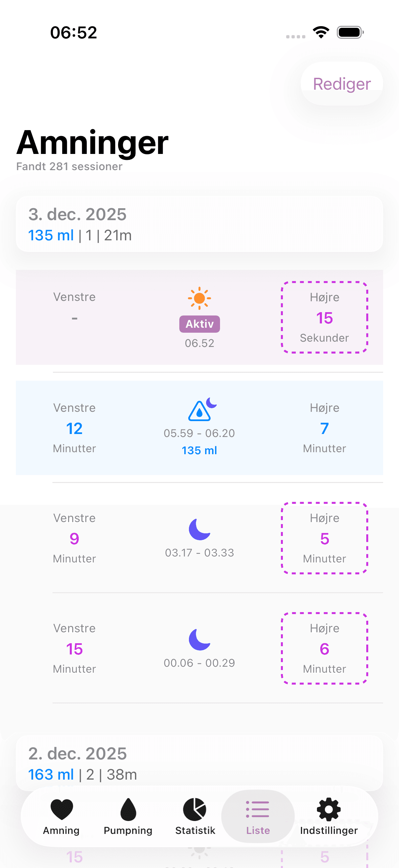This screenshot has width=399, height=868.
Task: Open Indstillinger via the gear icon
Action: [328, 809]
